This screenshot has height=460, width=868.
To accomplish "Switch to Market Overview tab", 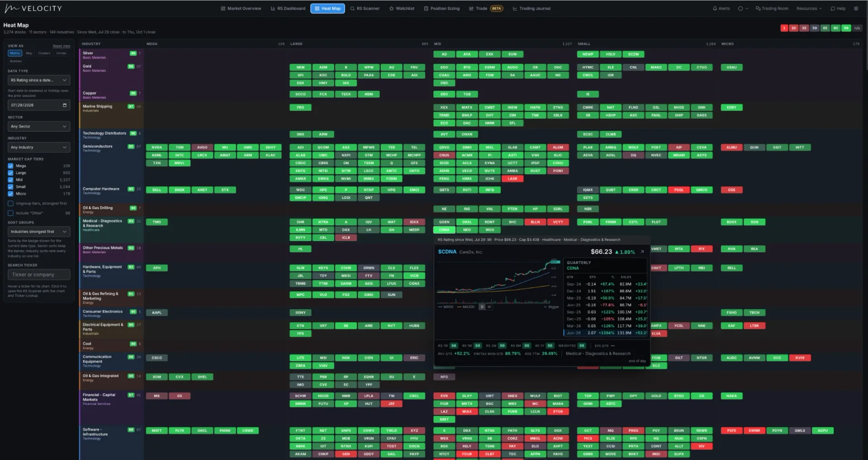I will tap(241, 9).
